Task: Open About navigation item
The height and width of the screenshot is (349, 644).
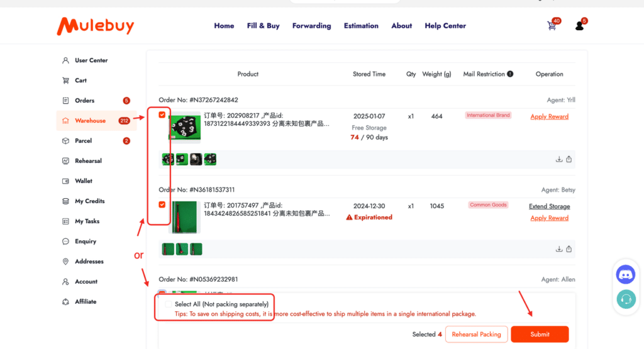Action: [401, 26]
